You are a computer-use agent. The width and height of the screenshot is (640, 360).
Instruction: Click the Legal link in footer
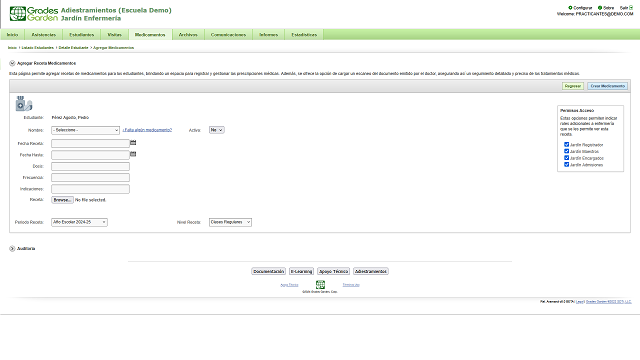(580, 302)
